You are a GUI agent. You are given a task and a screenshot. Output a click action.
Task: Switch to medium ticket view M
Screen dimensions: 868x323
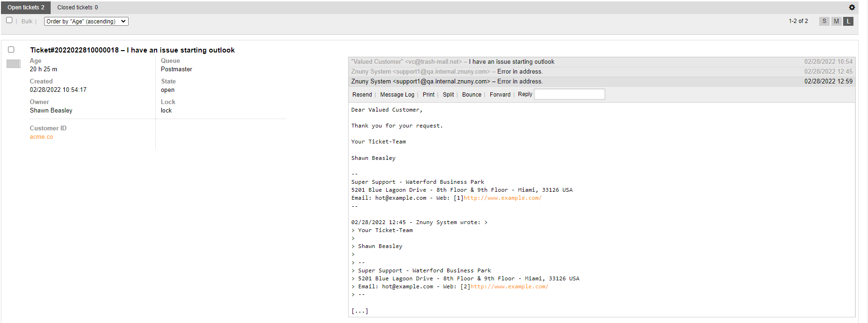[x=836, y=21]
